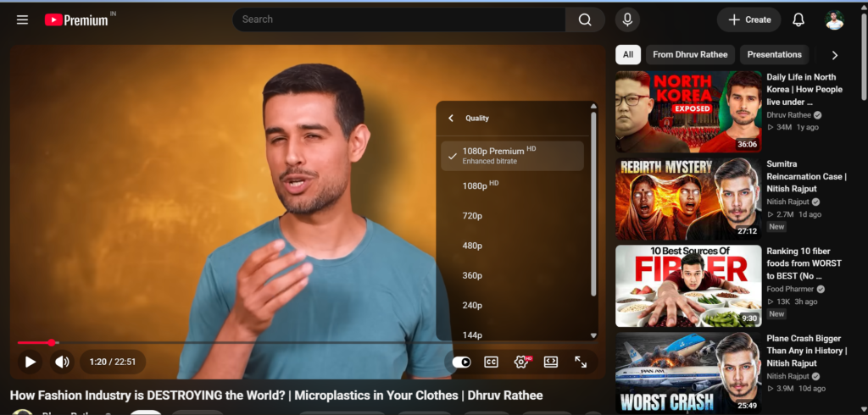
Task: Select the Presentations chip
Action: pyautogui.click(x=775, y=55)
